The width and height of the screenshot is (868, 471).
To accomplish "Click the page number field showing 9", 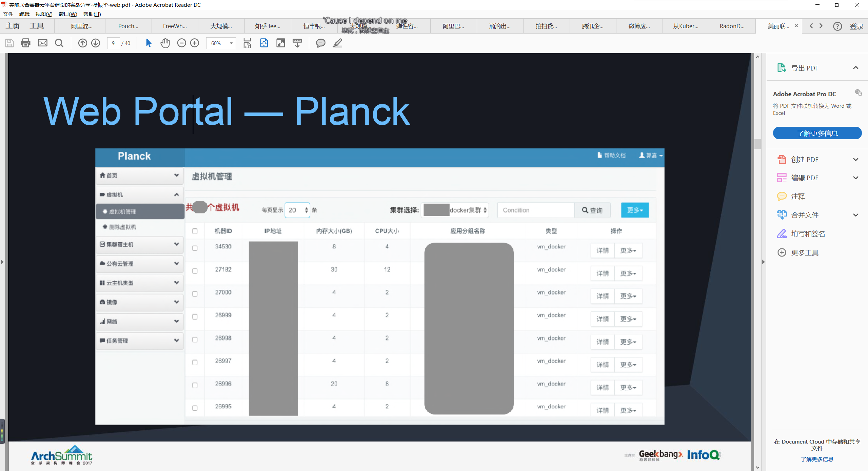I will (113, 43).
